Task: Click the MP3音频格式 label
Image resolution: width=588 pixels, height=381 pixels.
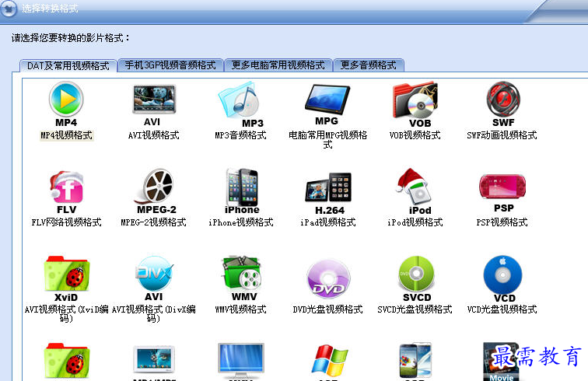Action: tap(240, 135)
